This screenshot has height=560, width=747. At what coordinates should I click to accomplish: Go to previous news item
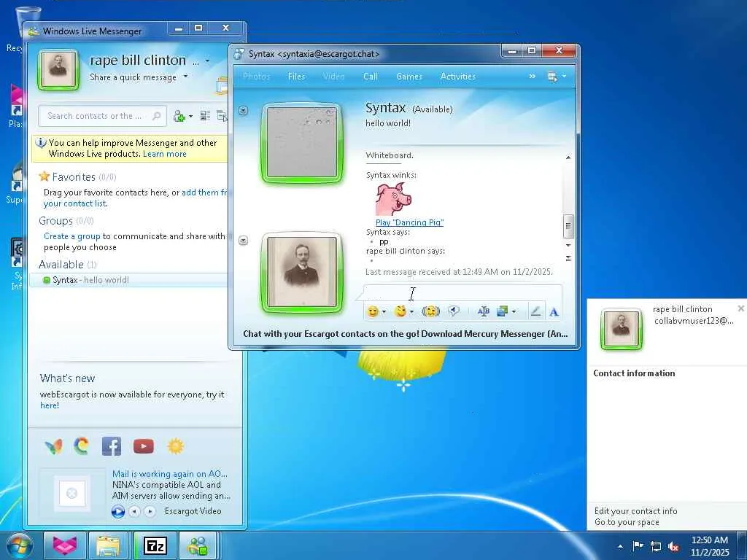[x=135, y=511]
